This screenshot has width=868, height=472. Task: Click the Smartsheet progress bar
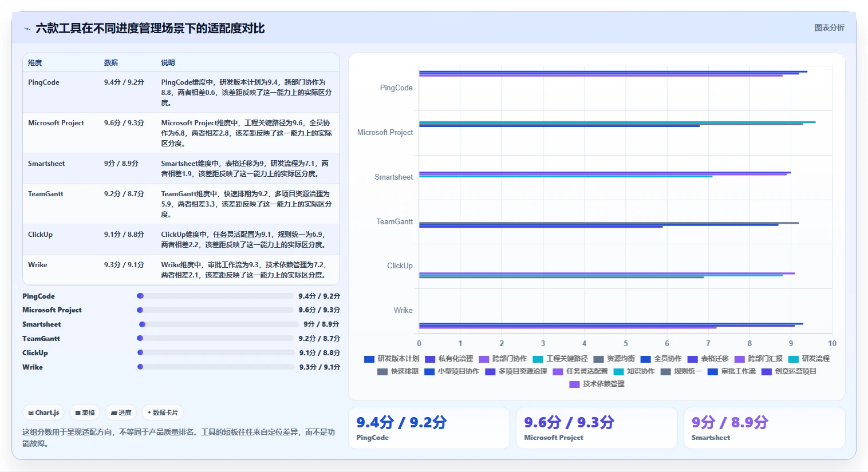coord(219,324)
